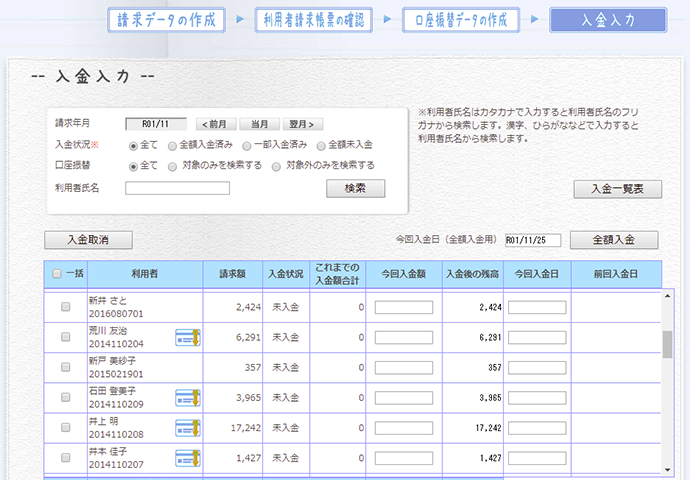Check the row checkbox for 新井 さと

tap(66, 307)
